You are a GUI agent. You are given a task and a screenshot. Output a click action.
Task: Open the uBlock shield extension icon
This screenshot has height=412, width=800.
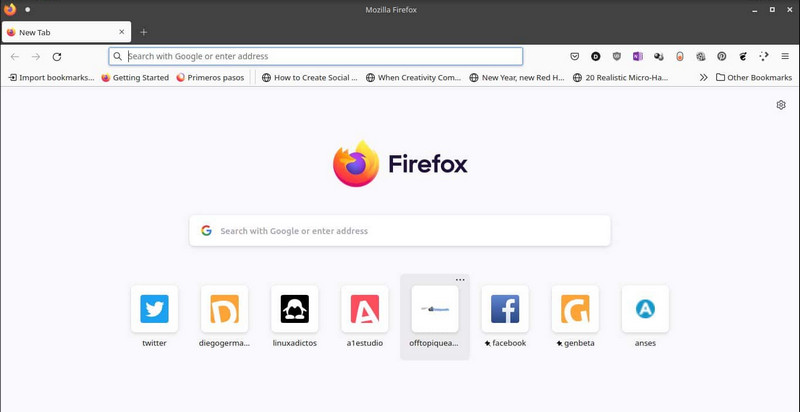point(616,57)
